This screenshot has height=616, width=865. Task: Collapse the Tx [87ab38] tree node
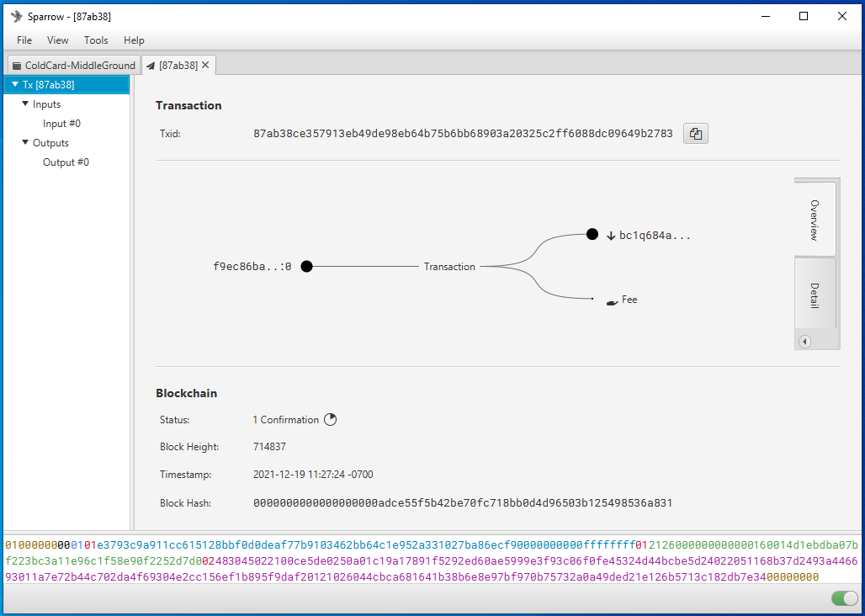click(15, 84)
